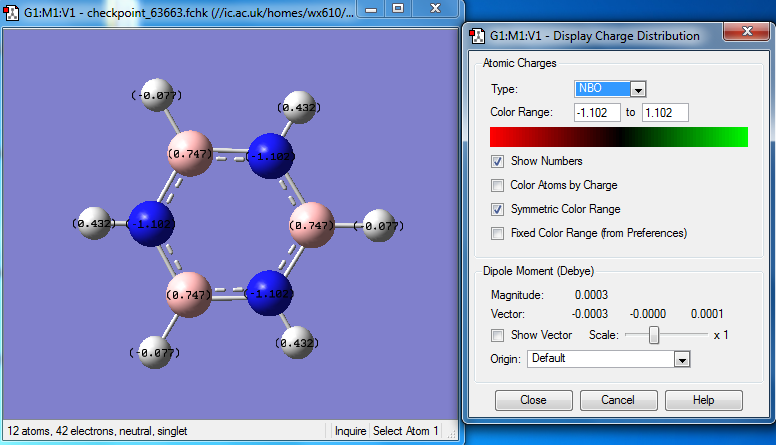Click Cancel in the Charge Distribution dialog
The height and width of the screenshot is (445, 776).
tap(618, 400)
